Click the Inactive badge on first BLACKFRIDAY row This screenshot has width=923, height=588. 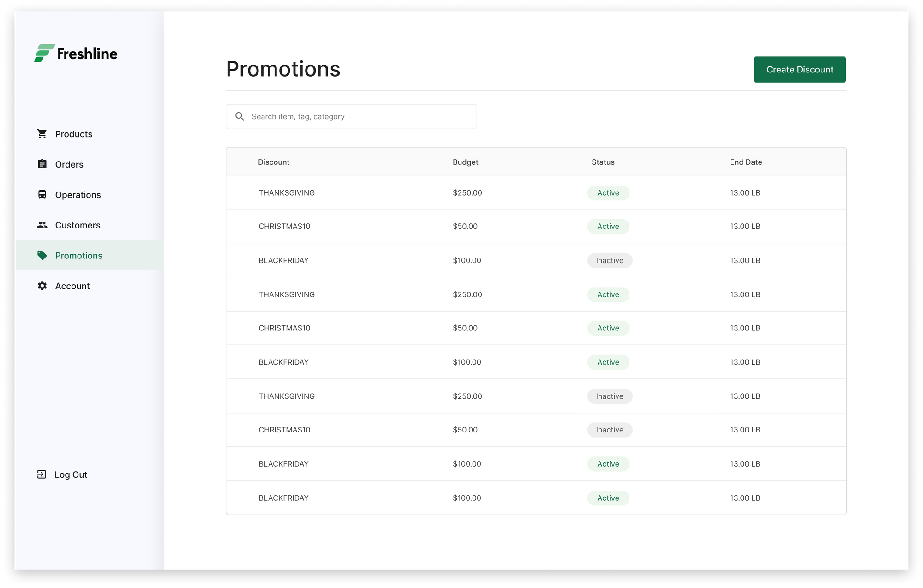(610, 260)
